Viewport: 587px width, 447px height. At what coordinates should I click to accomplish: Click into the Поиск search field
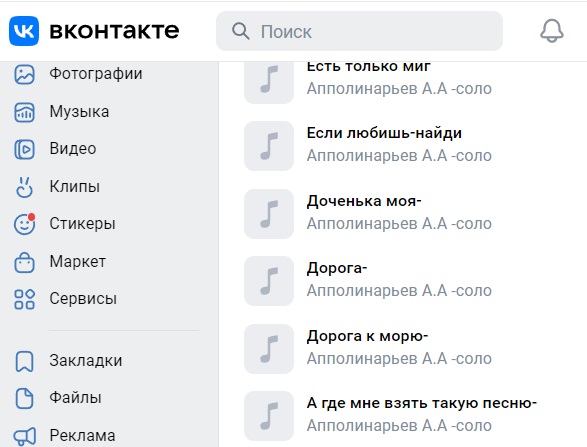pyautogui.click(x=359, y=31)
